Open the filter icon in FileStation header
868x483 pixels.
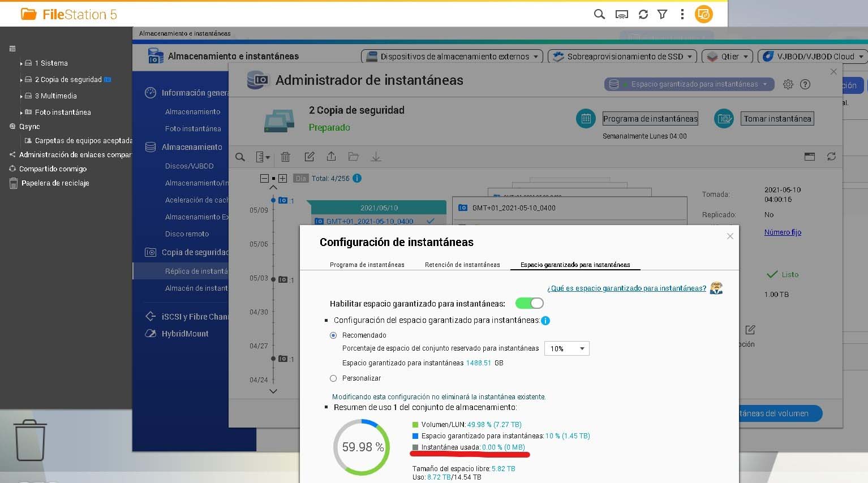click(x=663, y=14)
